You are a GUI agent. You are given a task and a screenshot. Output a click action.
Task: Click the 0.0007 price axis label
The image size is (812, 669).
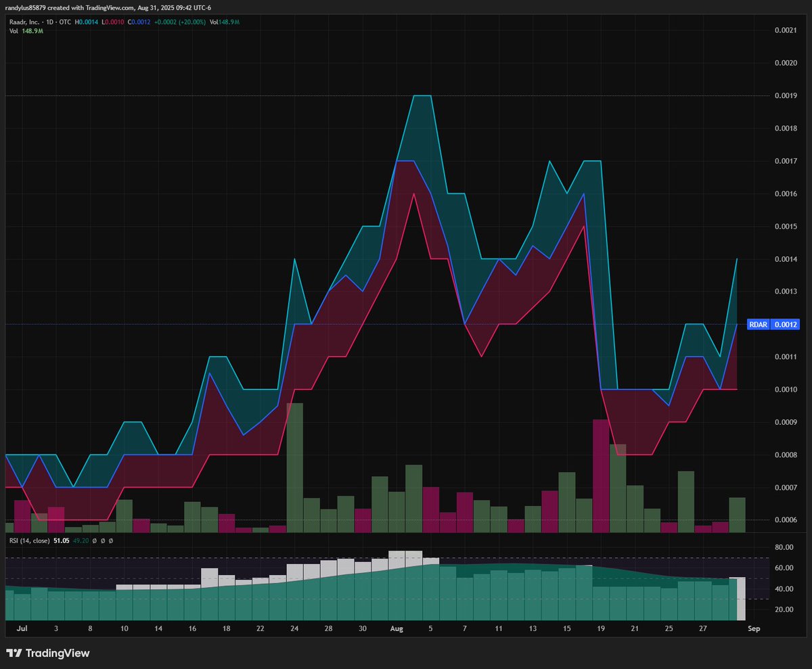(x=785, y=488)
